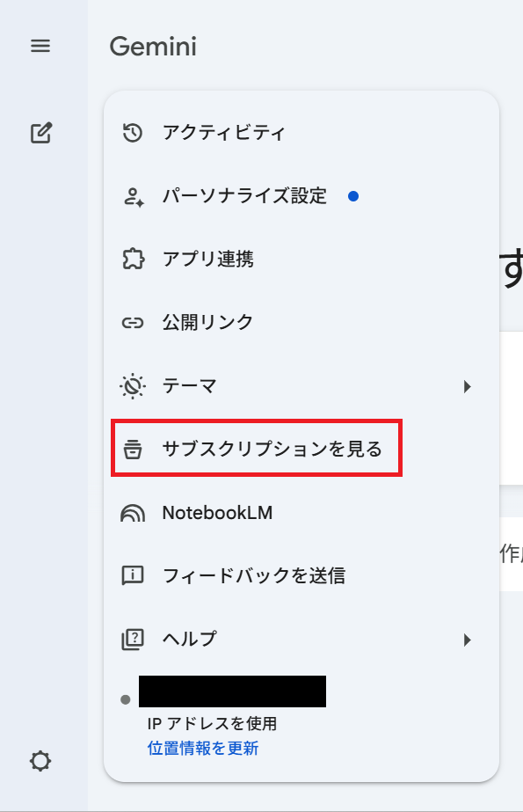The image size is (523, 812).
Task: Toggle the sidebar with the hamburger icon
Action: click(40, 46)
